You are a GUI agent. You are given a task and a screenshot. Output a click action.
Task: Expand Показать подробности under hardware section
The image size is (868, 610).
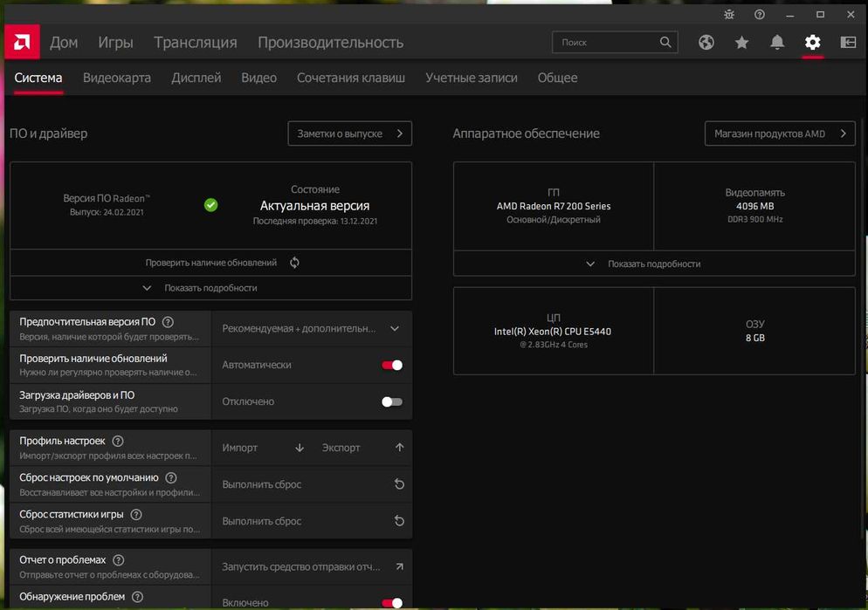[654, 264]
